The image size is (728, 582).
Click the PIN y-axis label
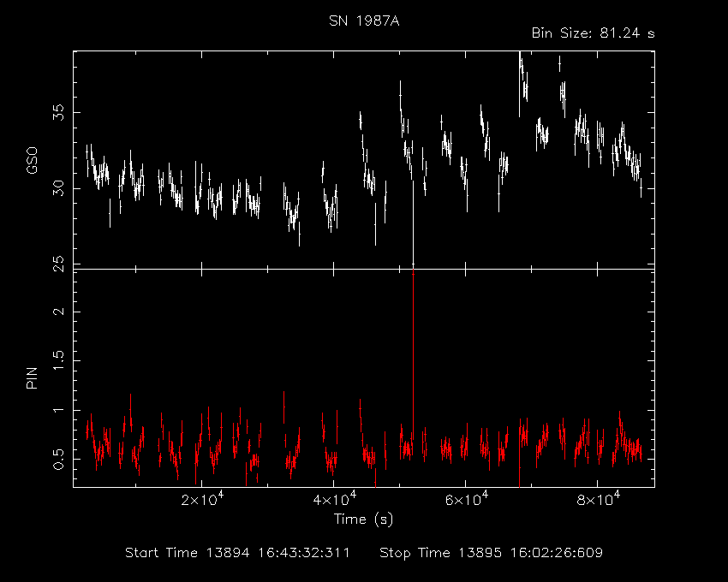32,378
